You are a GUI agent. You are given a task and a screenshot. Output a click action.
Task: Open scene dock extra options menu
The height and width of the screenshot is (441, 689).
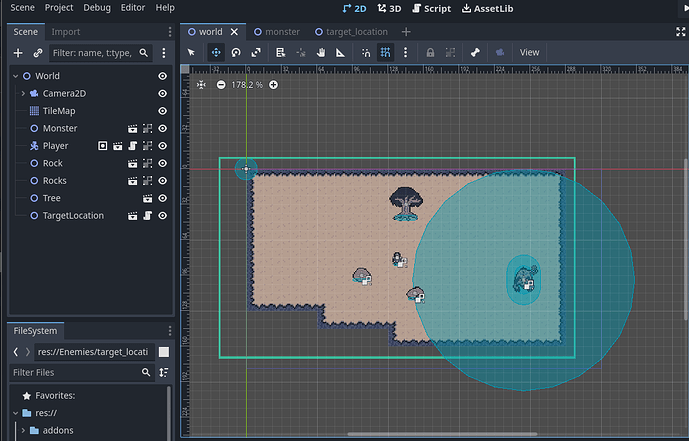164,53
